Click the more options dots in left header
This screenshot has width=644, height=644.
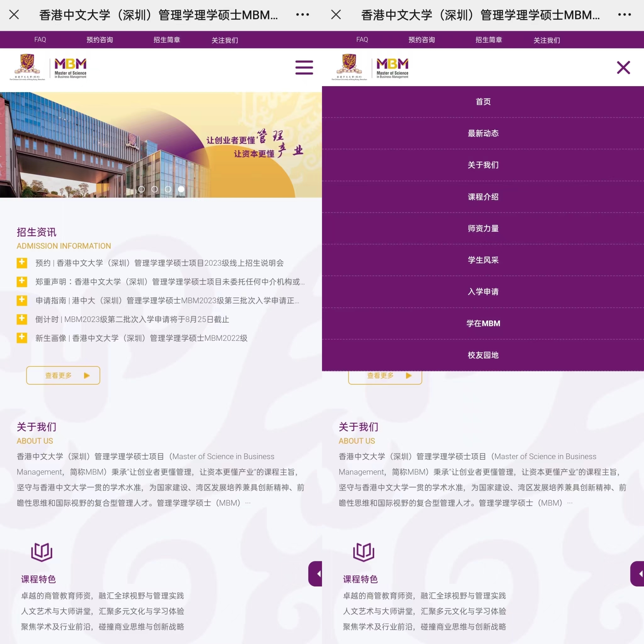pyautogui.click(x=302, y=15)
